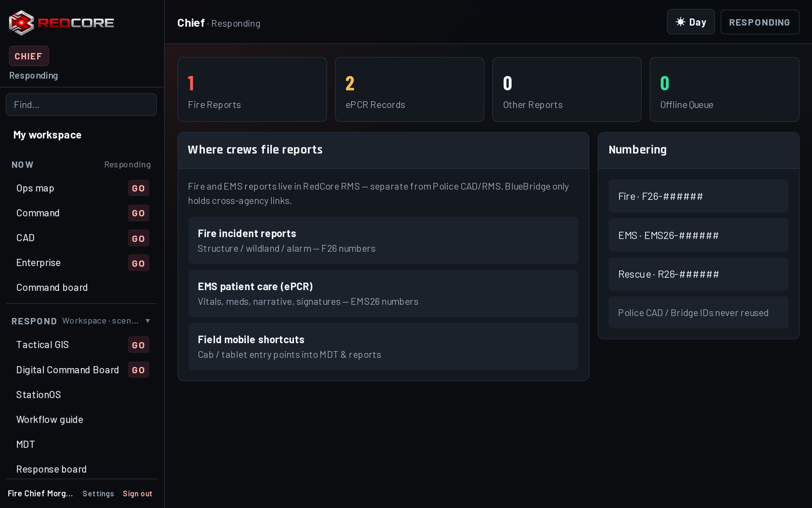Click the EMS EMS26 numbering row
This screenshot has width=812, height=508.
click(x=698, y=235)
